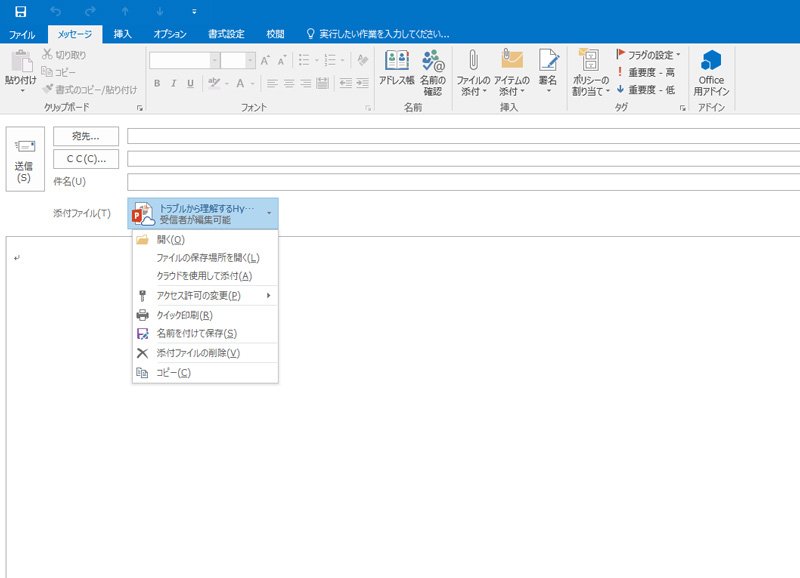800x578 pixels.
Task: Open the font color dropdown arrow
Action: click(x=253, y=84)
